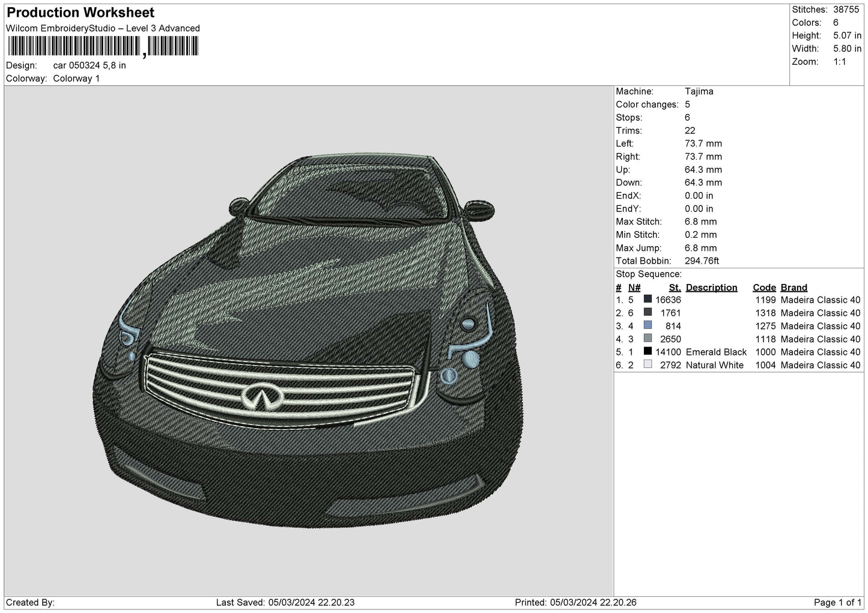Click design name 'car 050324 5,8 in'
Image resolution: width=868 pixels, height=613 pixels.
pyautogui.click(x=90, y=65)
